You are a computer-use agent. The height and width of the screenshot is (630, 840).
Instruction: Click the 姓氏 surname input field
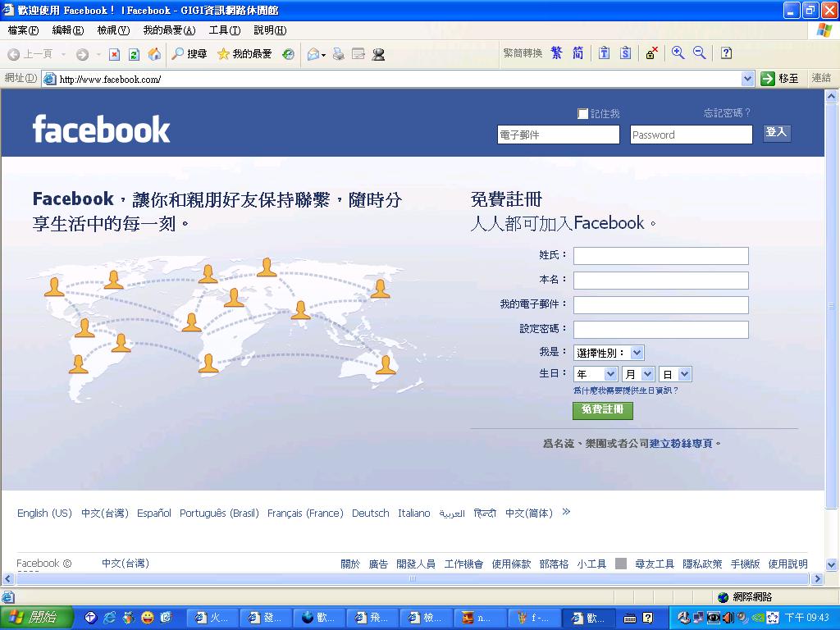(661, 256)
